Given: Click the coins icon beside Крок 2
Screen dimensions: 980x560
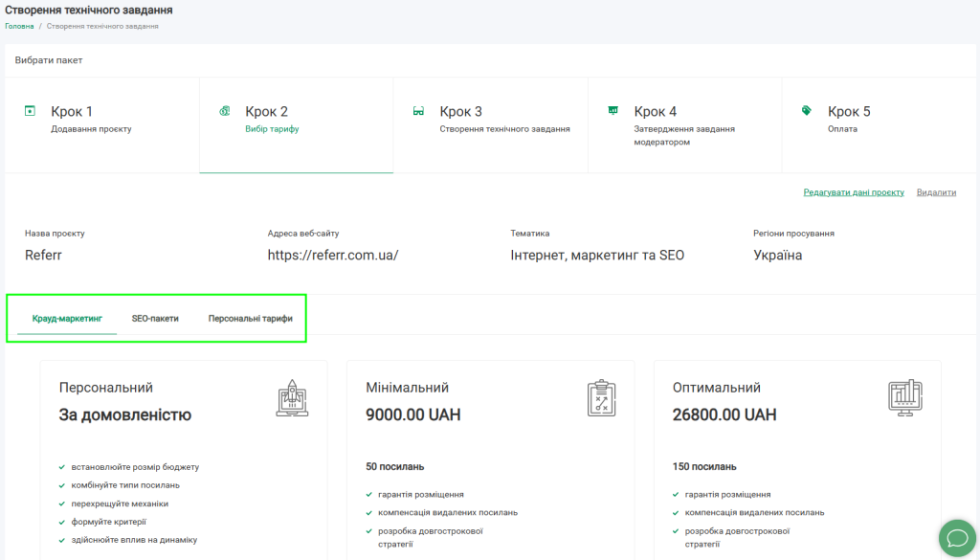Looking at the screenshot, I should pos(224,111).
